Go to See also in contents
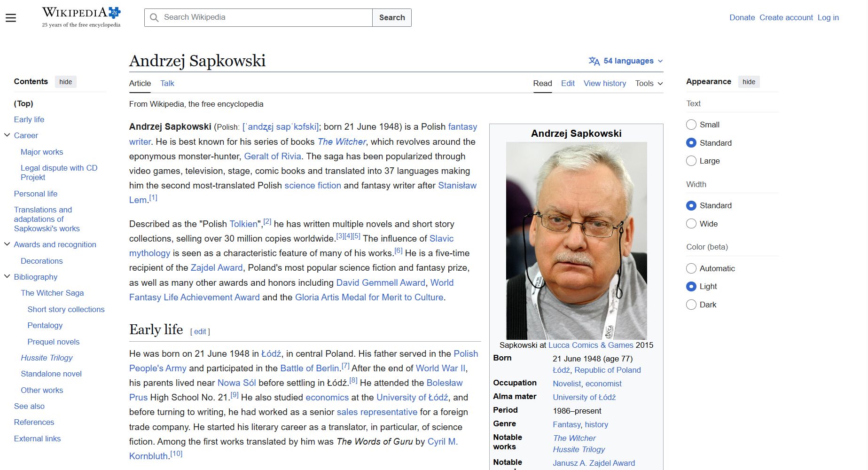Screen dimensions: 868x470 coord(29,406)
